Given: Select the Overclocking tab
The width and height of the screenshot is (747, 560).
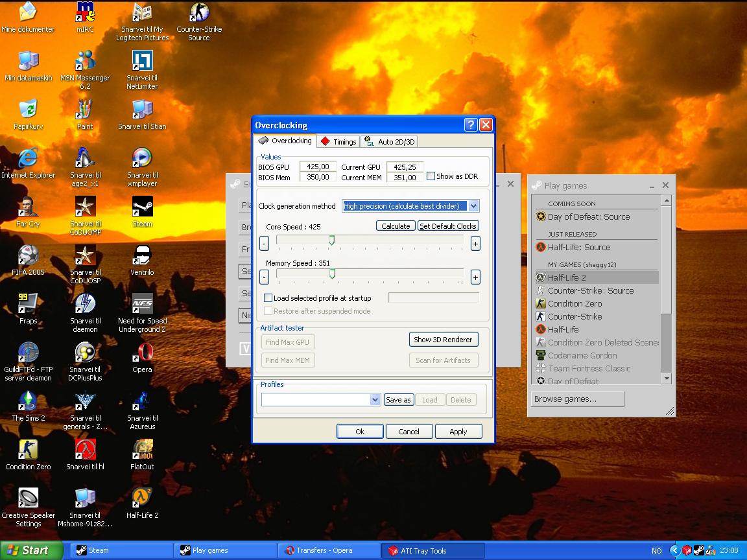Looking at the screenshot, I should coord(285,141).
